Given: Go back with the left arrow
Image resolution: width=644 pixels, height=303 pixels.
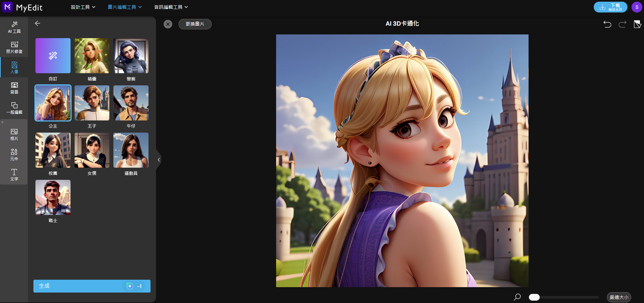Looking at the screenshot, I should point(37,23).
